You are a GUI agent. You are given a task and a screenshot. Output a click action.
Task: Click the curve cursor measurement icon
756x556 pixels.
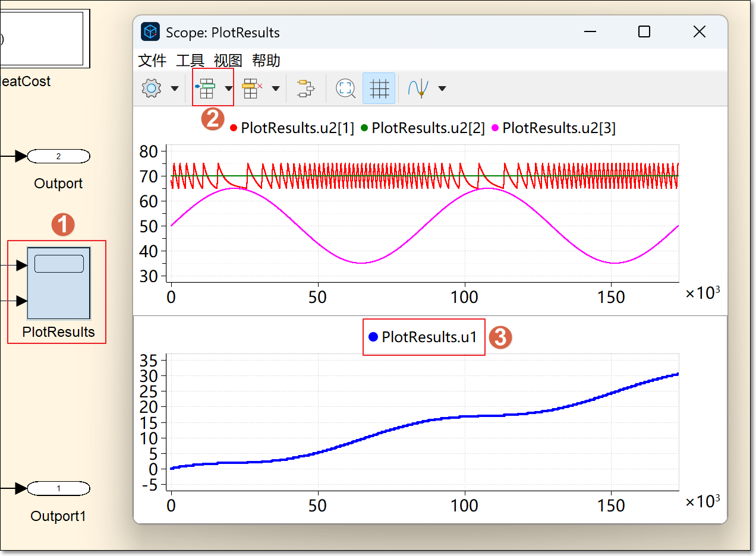pyautogui.click(x=418, y=89)
